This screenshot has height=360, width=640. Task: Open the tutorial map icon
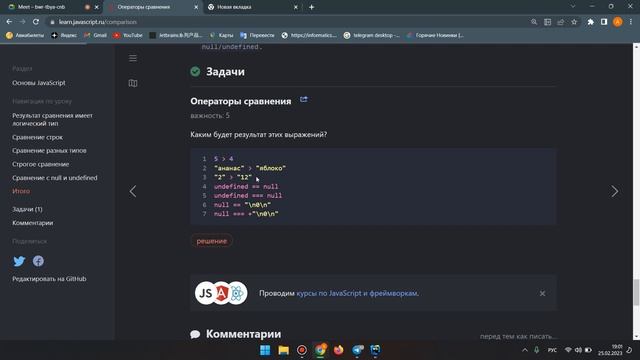click(133, 83)
